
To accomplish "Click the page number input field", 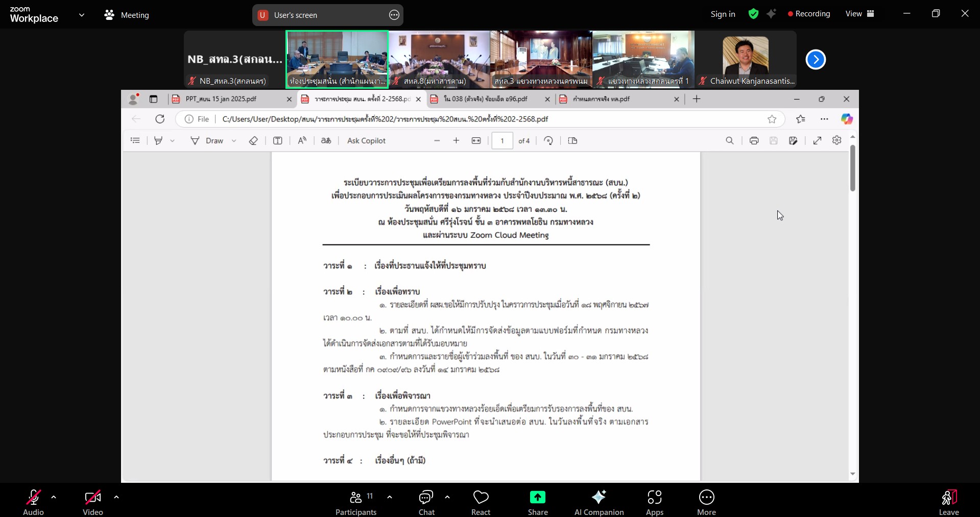I will pos(502,141).
